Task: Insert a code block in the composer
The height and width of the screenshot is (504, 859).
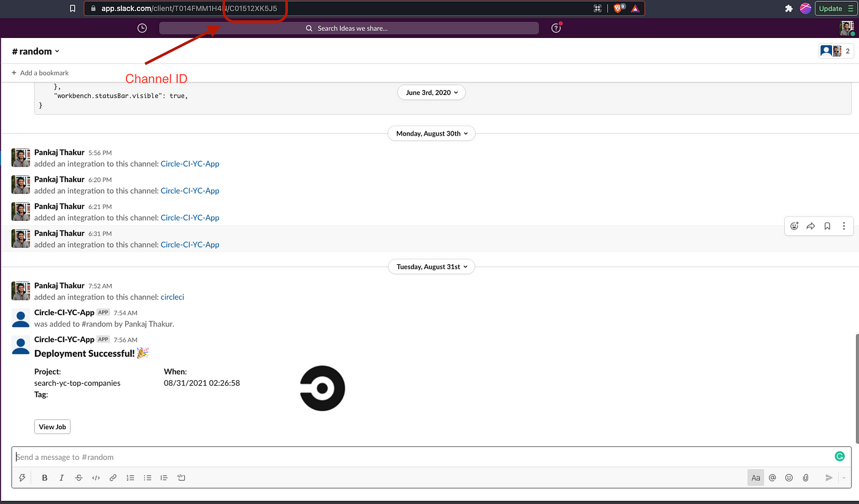Action: [181, 478]
